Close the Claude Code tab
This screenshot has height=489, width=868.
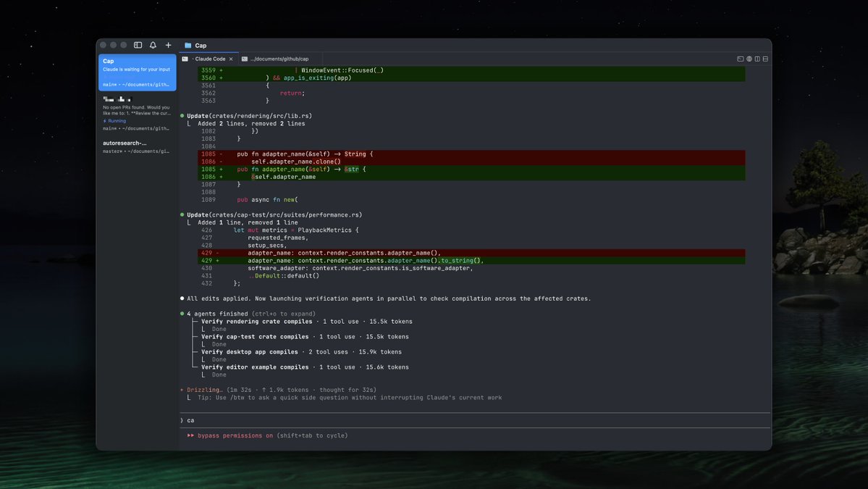[231, 59]
